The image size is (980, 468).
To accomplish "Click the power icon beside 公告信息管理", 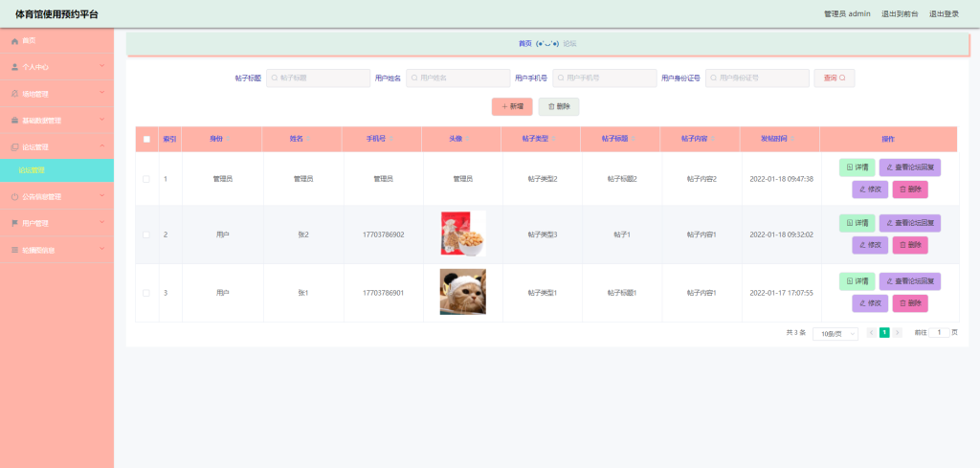I will click(x=15, y=196).
